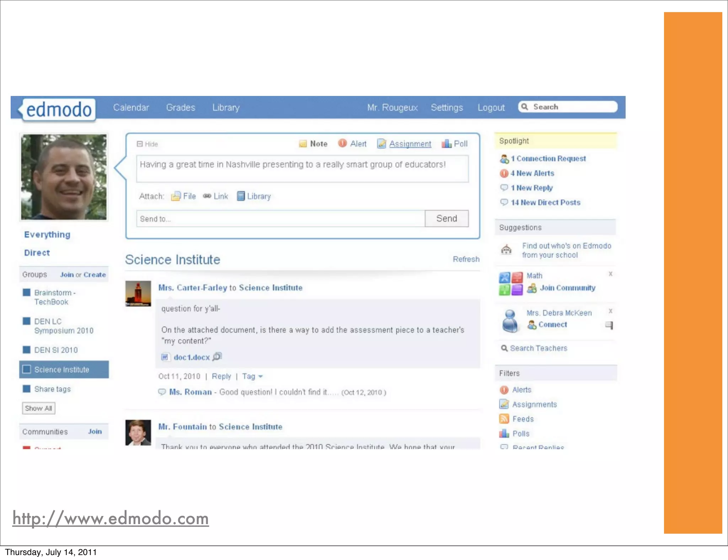Click the Join groups link
This screenshot has width=728, height=560.
67,275
